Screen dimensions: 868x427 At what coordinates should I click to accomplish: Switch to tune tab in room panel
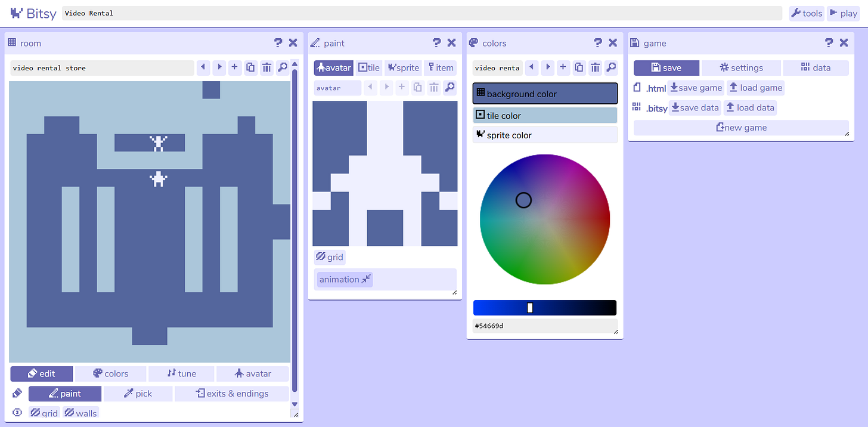point(181,374)
